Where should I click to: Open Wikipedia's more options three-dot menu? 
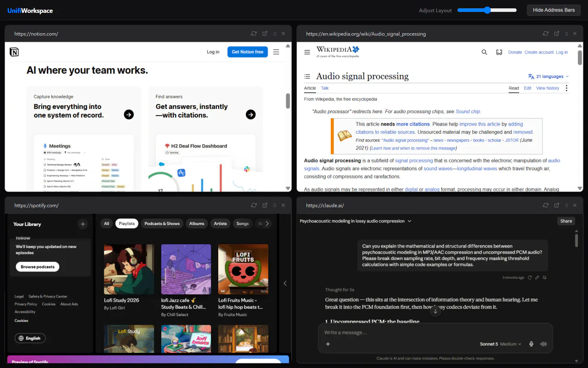[566, 88]
